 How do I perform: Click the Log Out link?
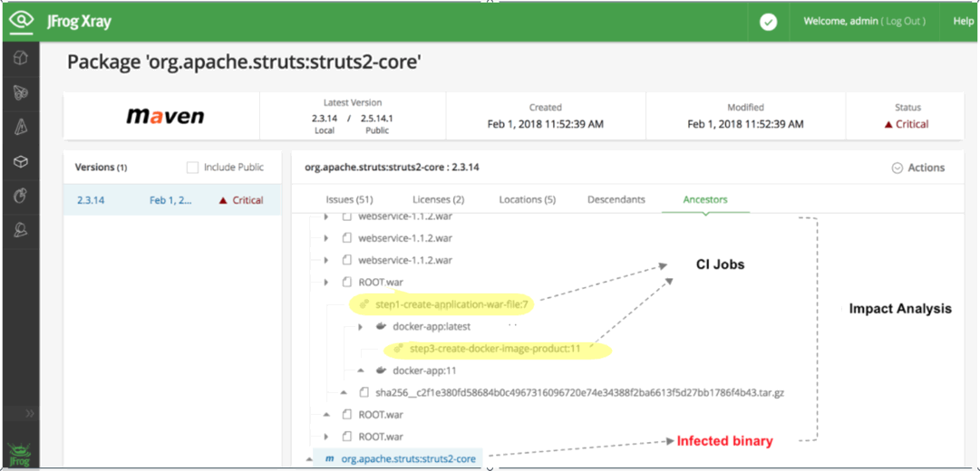(903, 21)
